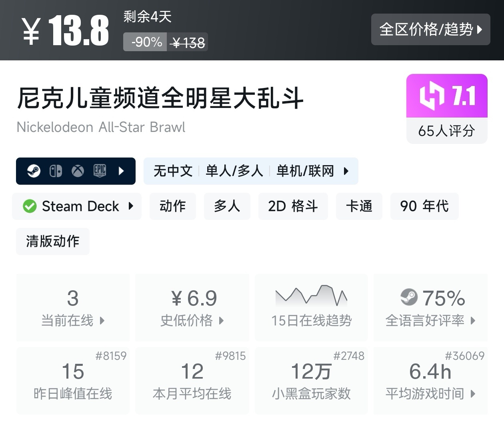Expand the platforms list arrow

pos(122,171)
